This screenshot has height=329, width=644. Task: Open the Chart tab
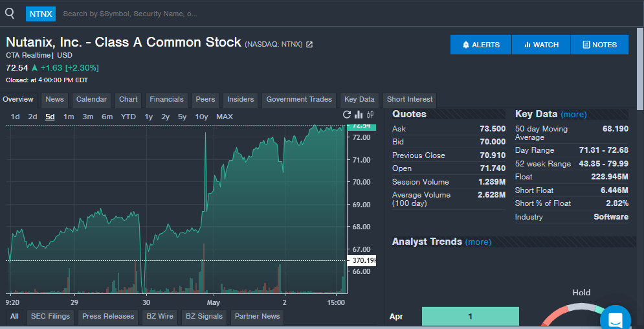click(128, 99)
